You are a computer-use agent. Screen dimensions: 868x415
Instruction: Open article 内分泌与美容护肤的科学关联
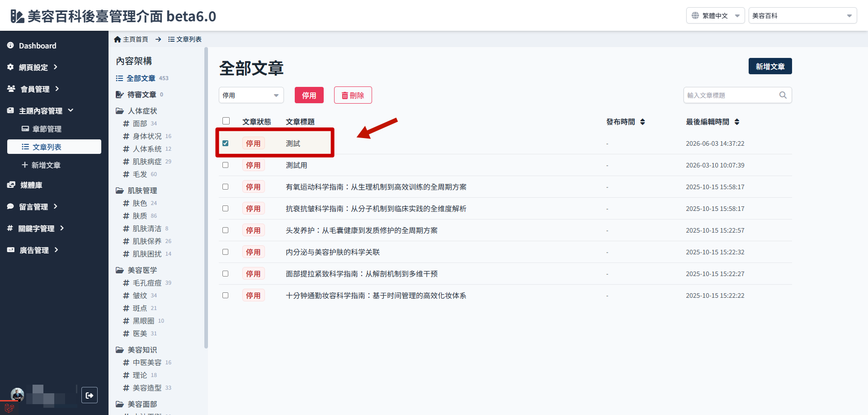coord(332,252)
